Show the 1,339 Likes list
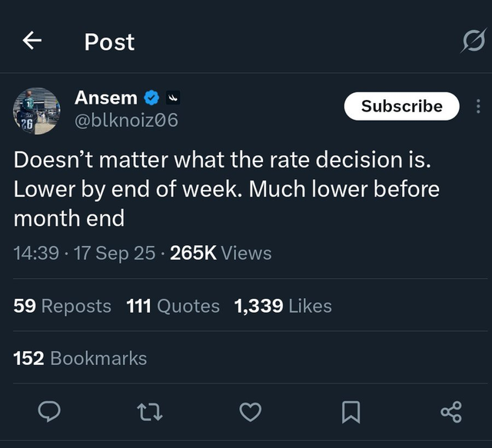Image resolution: width=492 pixels, height=448 pixels. point(283,306)
